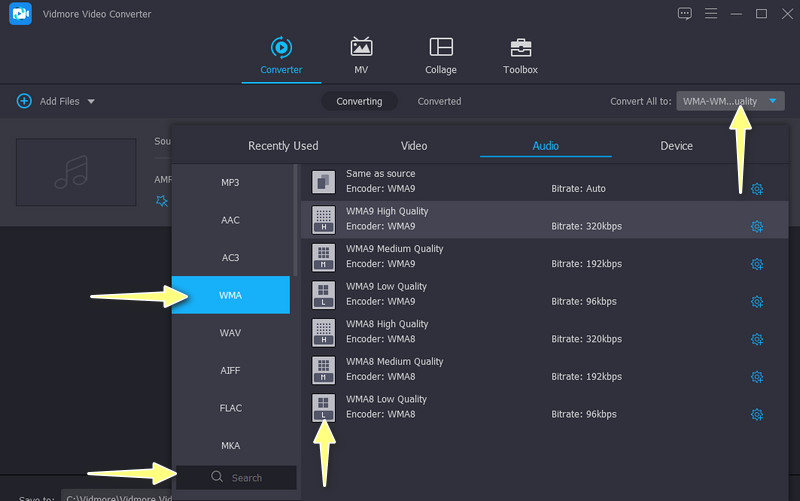Image resolution: width=800 pixels, height=501 pixels.
Task: Show the Converted files list
Action: pos(439,101)
